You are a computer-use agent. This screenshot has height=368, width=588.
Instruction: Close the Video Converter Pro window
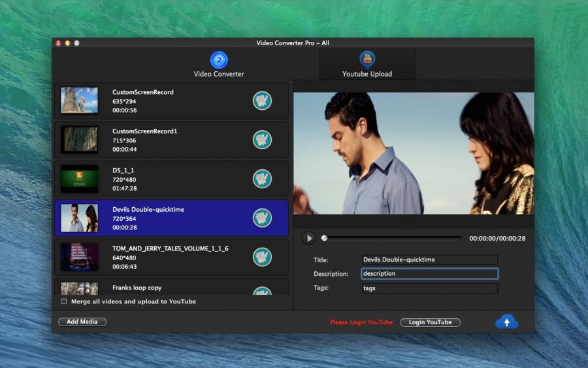[x=58, y=43]
